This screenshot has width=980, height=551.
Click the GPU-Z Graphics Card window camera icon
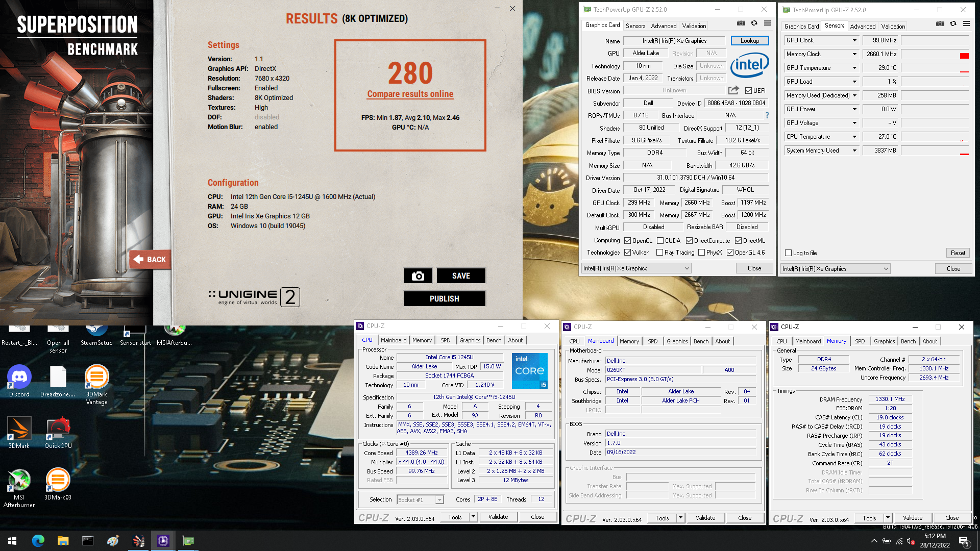pyautogui.click(x=741, y=23)
